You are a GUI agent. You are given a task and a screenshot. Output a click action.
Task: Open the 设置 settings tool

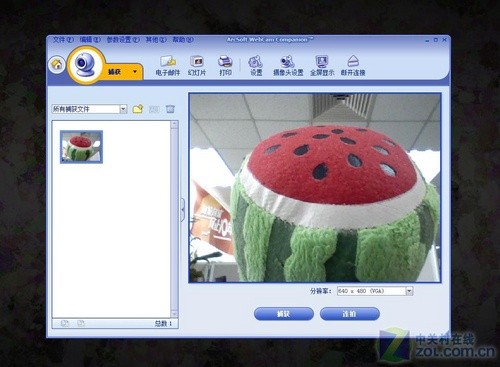(x=256, y=65)
